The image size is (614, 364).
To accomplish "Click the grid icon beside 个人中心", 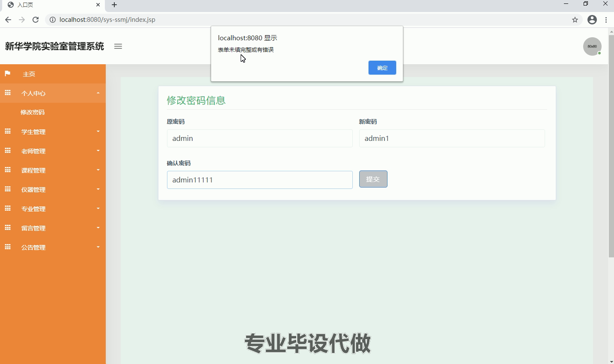I will pyautogui.click(x=7, y=93).
